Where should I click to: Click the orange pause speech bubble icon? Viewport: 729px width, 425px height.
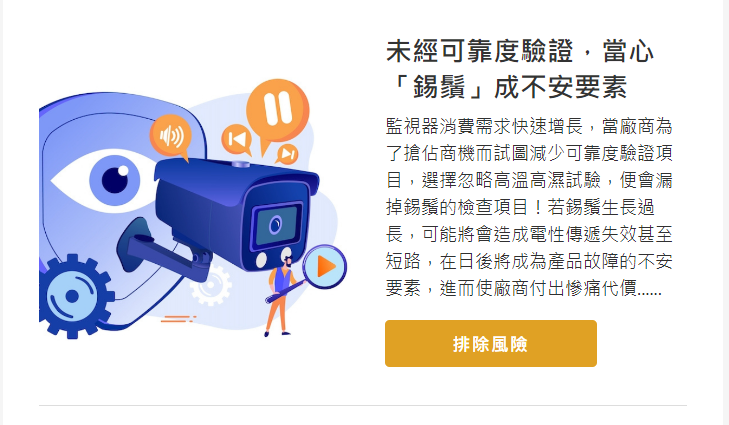coord(277,114)
